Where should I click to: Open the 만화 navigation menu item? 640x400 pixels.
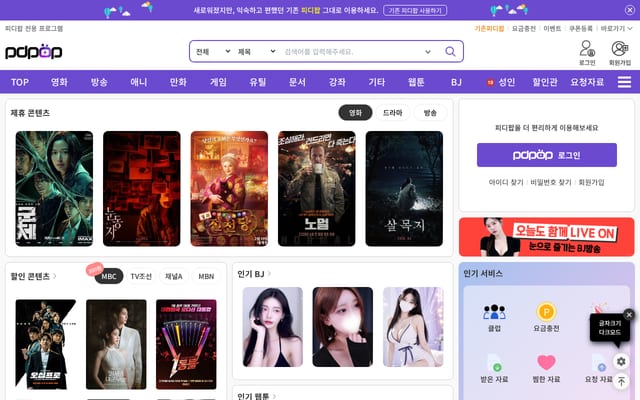click(x=178, y=82)
